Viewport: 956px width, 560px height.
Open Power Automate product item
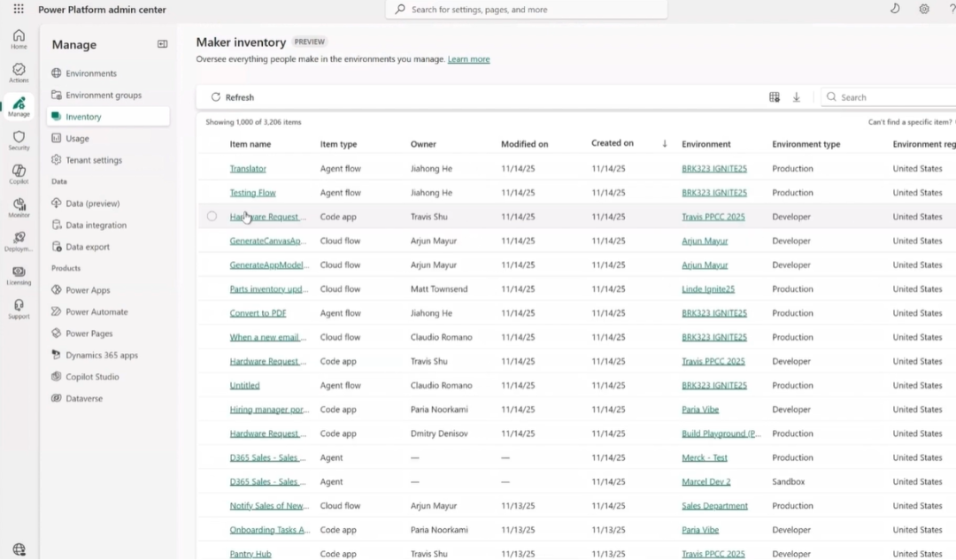point(97,311)
